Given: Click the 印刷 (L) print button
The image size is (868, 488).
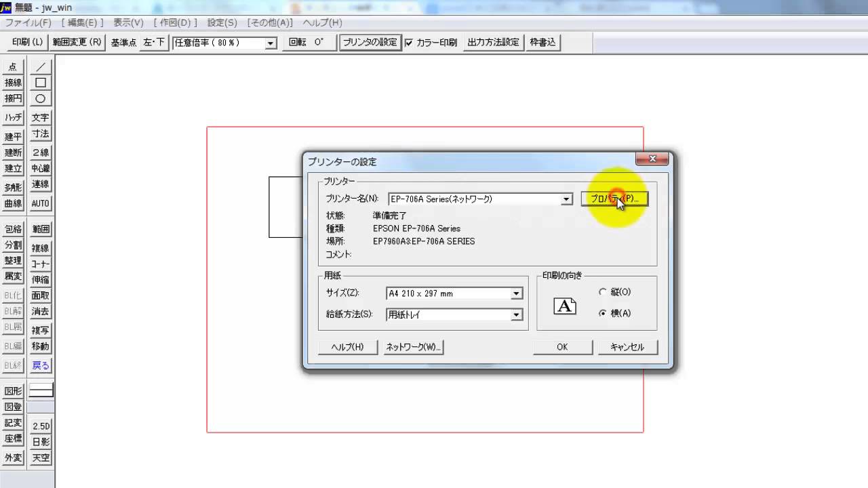Looking at the screenshot, I should tap(27, 42).
